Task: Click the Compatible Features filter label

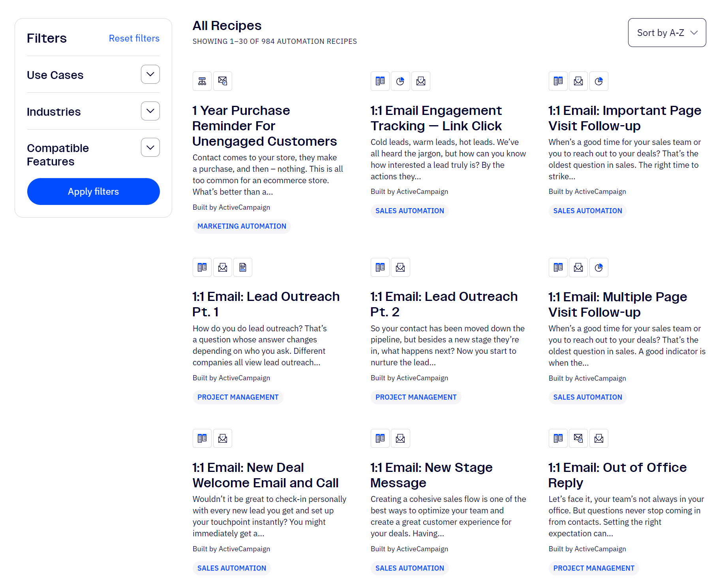Action: coord(58,155)
